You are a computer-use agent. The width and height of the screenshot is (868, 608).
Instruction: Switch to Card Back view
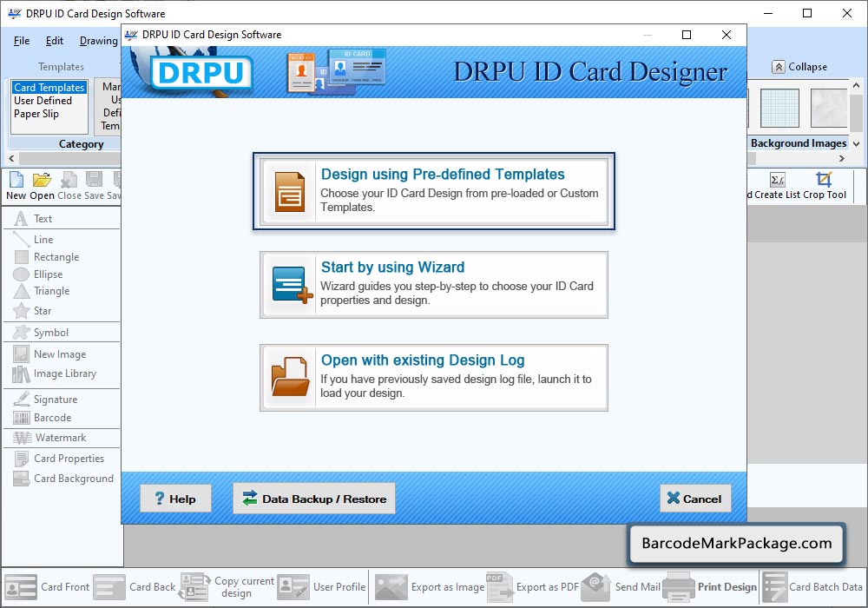(x=135, y=587)
